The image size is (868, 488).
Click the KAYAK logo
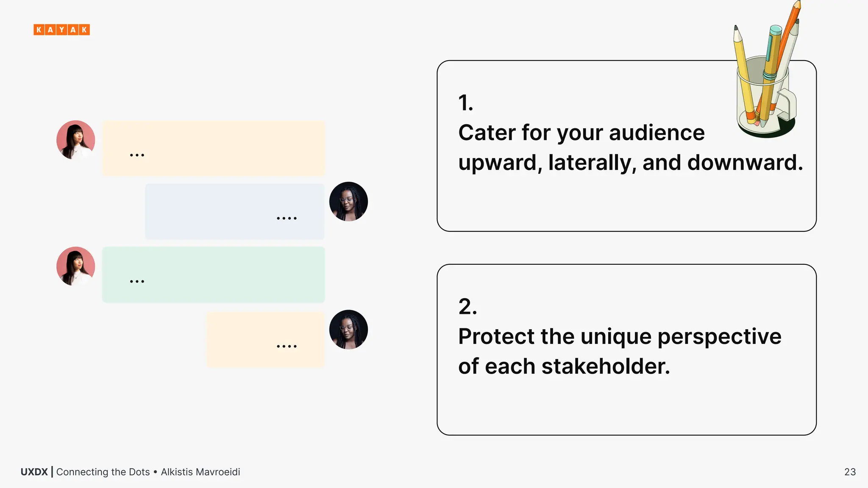61,30
